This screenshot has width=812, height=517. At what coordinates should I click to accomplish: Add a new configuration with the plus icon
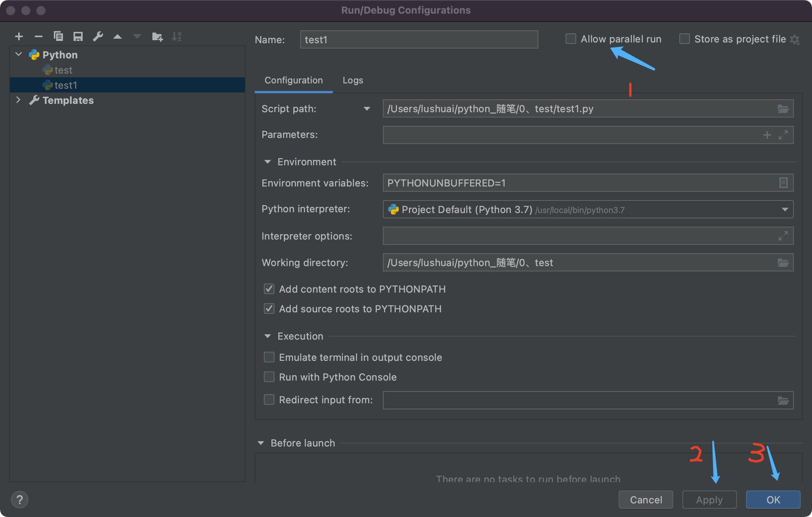tap(19, 36)
